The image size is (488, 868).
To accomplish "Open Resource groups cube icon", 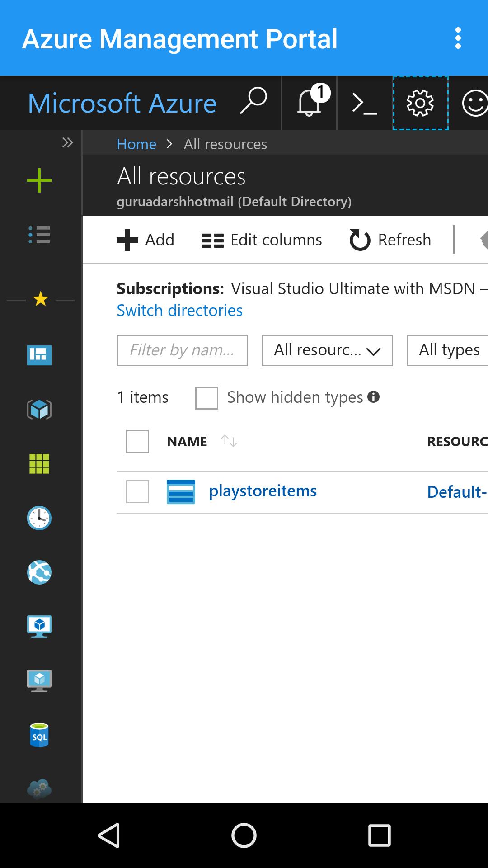I will (x=39, y=410).
